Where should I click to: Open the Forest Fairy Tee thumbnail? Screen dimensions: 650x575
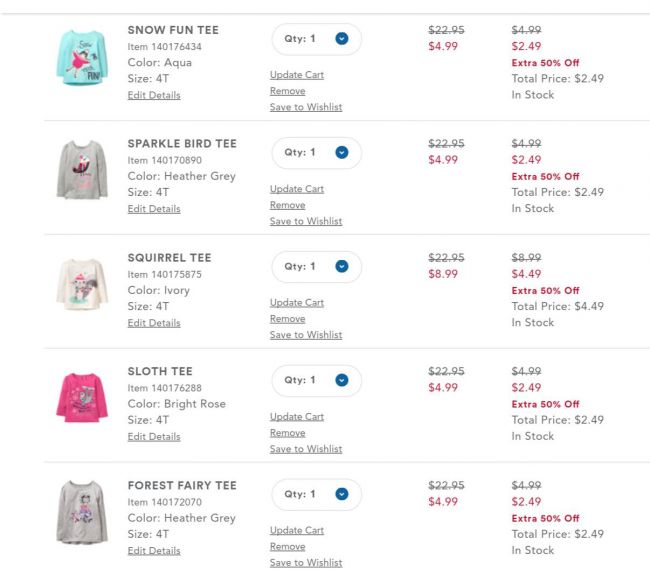[81, 512]
